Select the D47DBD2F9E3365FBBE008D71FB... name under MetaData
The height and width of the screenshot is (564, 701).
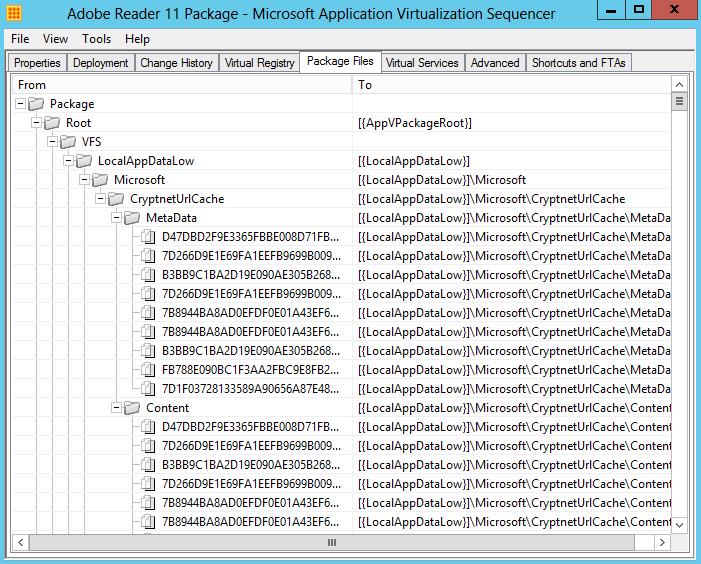pos(250,237)
